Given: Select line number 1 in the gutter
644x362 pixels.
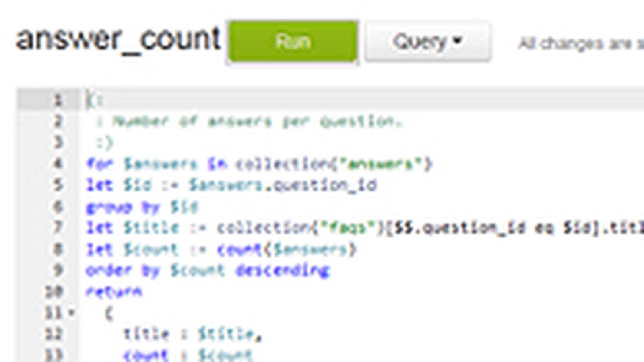Looking at the screenshot, I should (x=58, y=100).
